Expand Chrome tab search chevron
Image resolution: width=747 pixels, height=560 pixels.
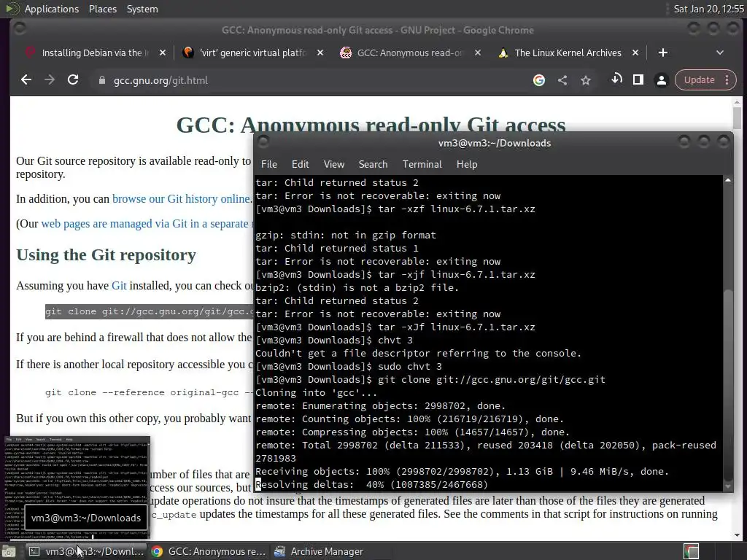[x=720, y=52]
